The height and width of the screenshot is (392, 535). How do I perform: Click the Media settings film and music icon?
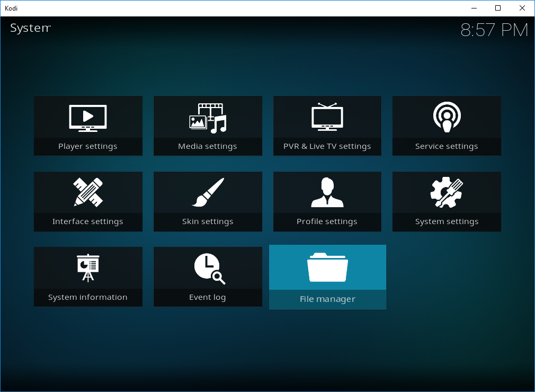pyautogui.click(x=208, y=118)
